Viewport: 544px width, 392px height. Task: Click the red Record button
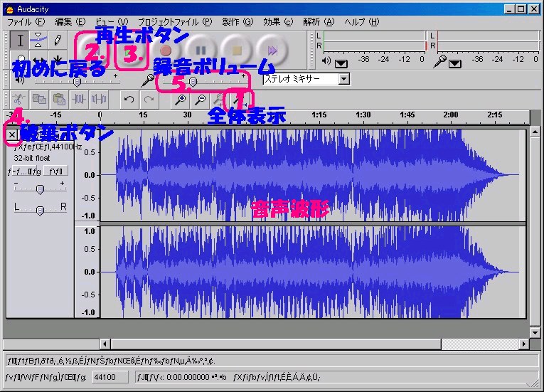point(166,51)
